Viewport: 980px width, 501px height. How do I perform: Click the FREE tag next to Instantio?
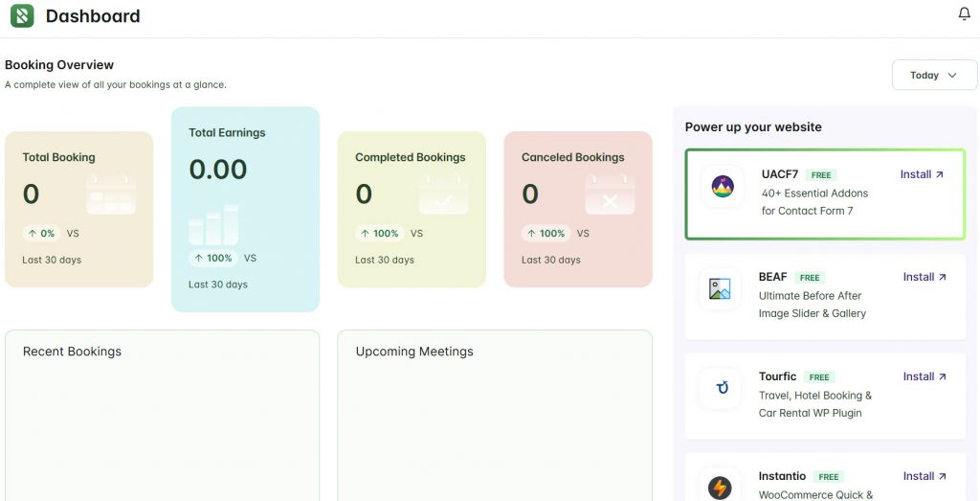coord(829,477)
